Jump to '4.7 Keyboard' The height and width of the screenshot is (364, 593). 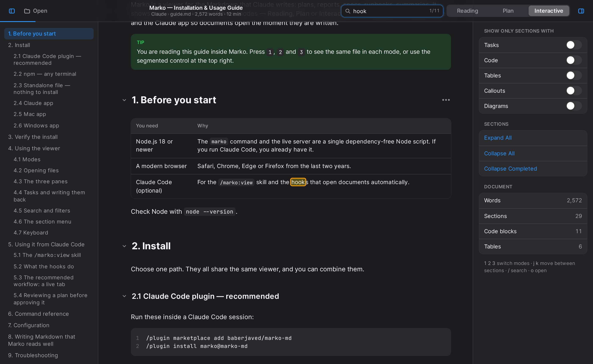click(49, 233)
